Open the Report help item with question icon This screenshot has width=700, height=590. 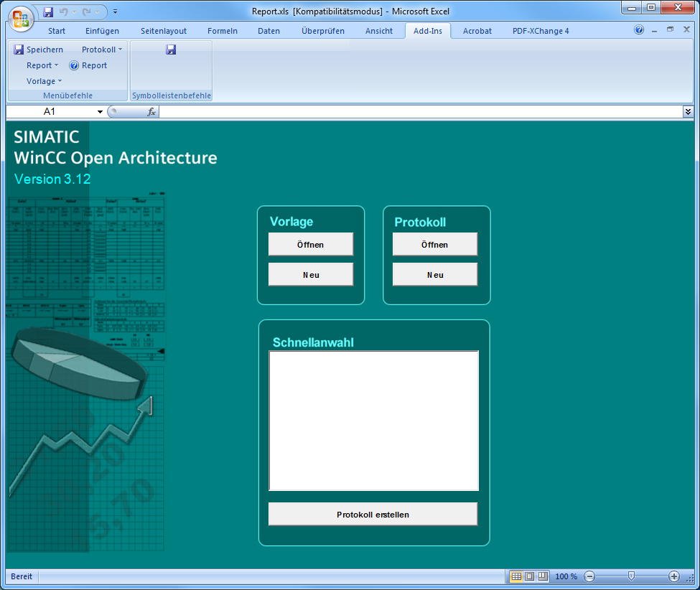coord(88,65)
